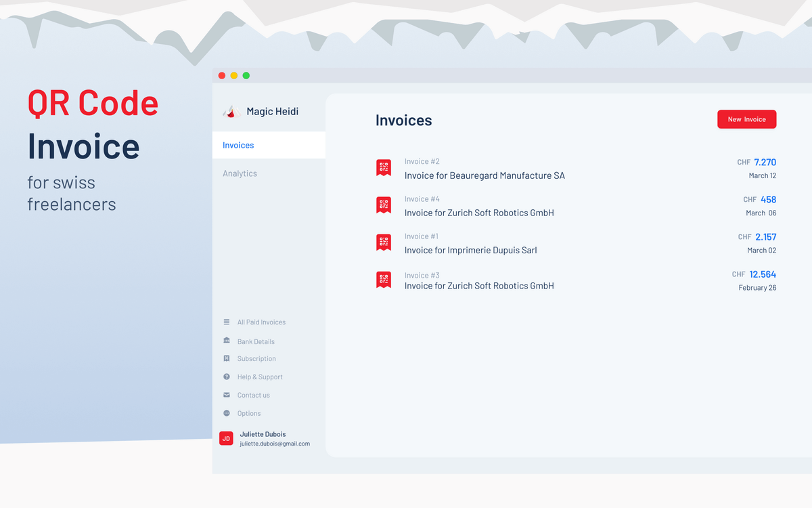Click the QR icon for Invoice #1
The image size is (812, 508).
click(384, 242)
